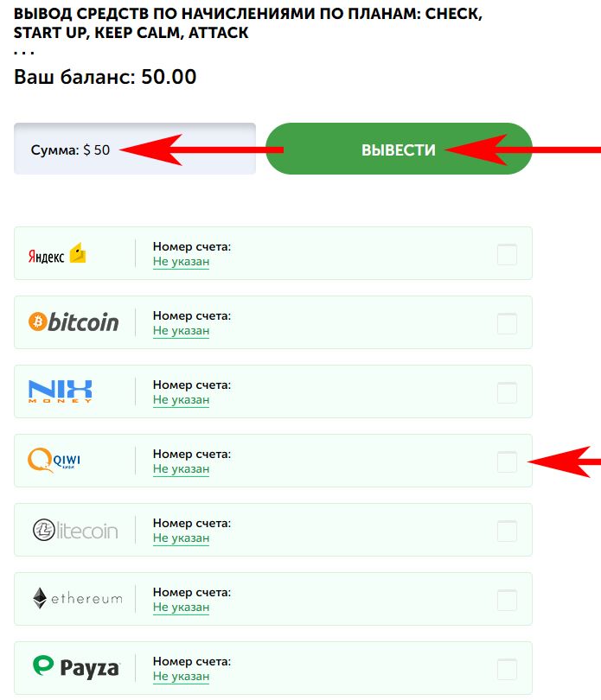
Task: Open 'Не указан' link for Yandex account
Action: [181, 262]
